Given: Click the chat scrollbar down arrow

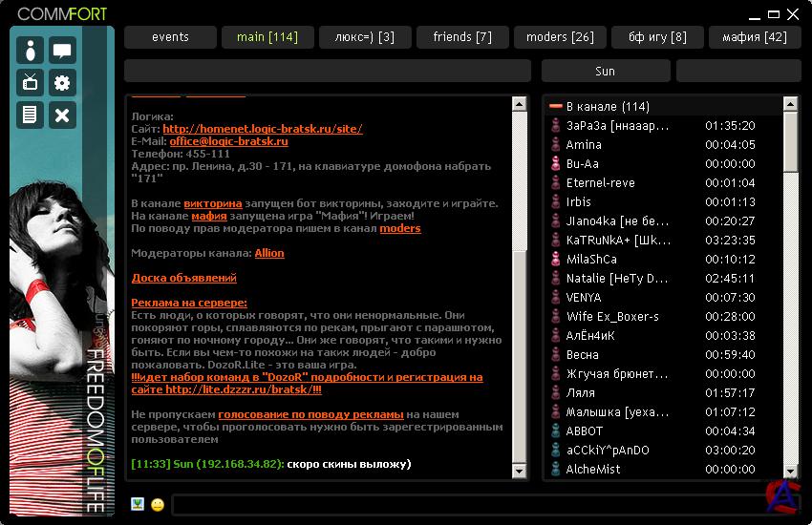Looking at the screenshot, I should click(519, 472).
